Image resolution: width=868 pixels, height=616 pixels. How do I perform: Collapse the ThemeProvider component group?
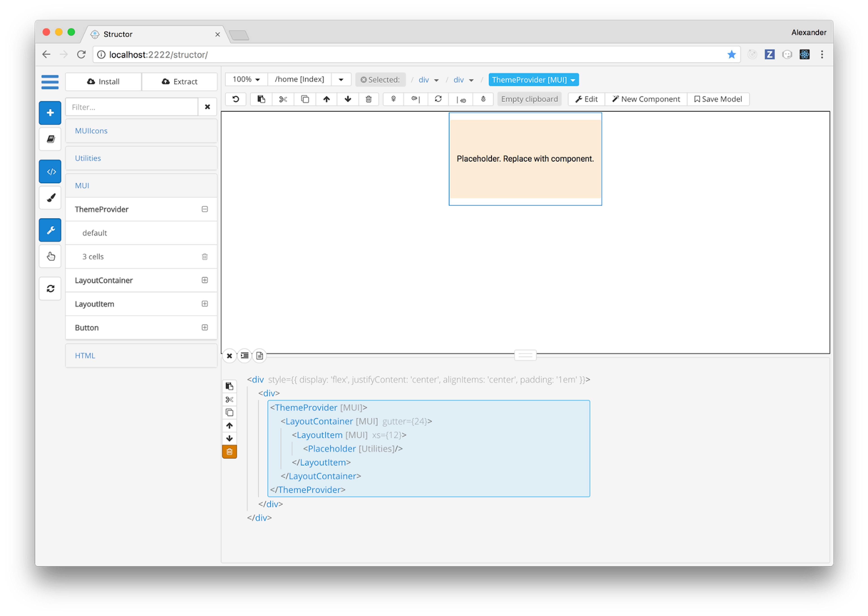coord(205,209)
